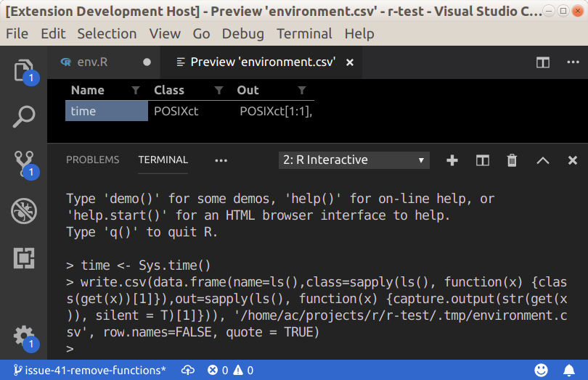Open the feedback smiley icon

(541, 371)
